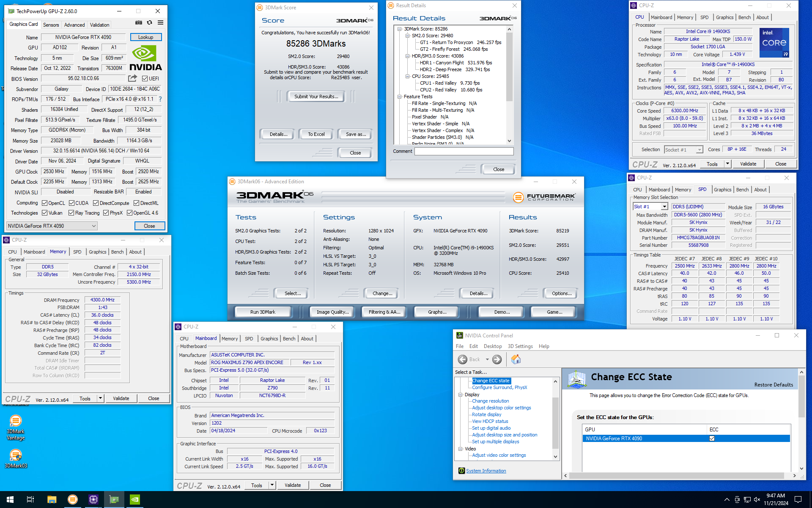Screen dimensions: 812x508
Task: Select NVIDIA GeForce RTX 4090 row in ECC table
Action: [686, 439]
